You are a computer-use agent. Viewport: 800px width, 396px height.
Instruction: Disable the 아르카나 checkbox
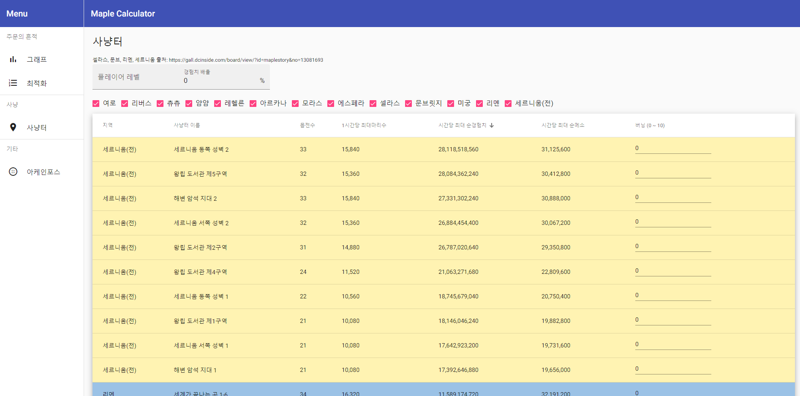pos(253,104)
